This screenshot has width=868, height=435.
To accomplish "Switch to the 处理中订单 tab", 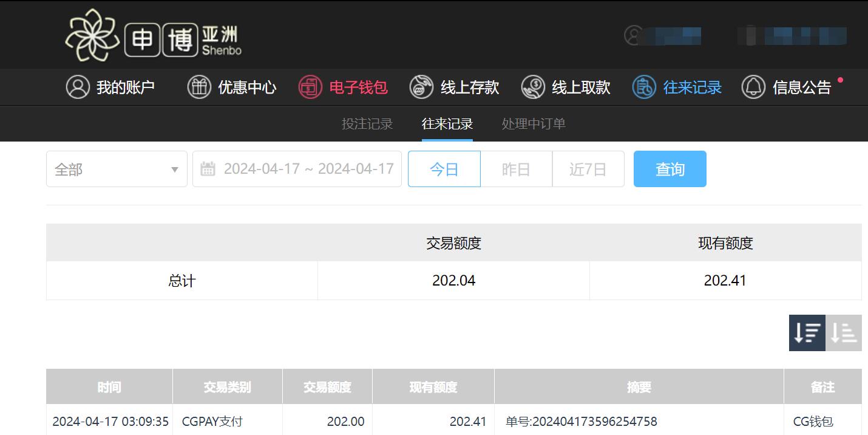I will pos(534,124).
